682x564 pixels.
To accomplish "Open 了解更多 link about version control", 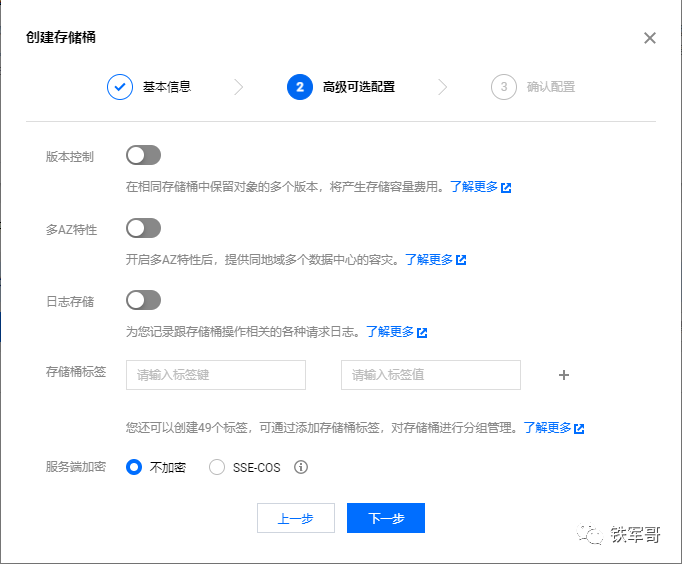I will [x=474, y=187].
